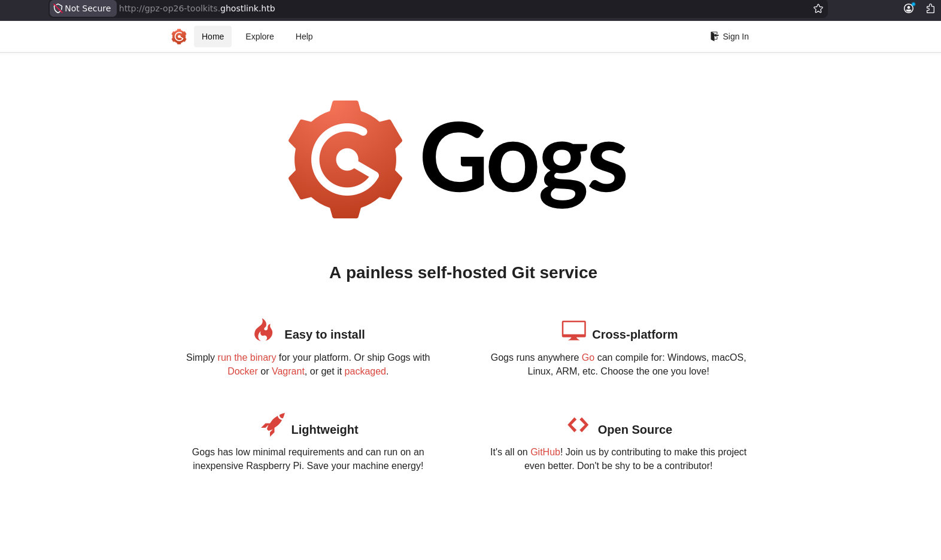Open the Go language link

point(588,357)
